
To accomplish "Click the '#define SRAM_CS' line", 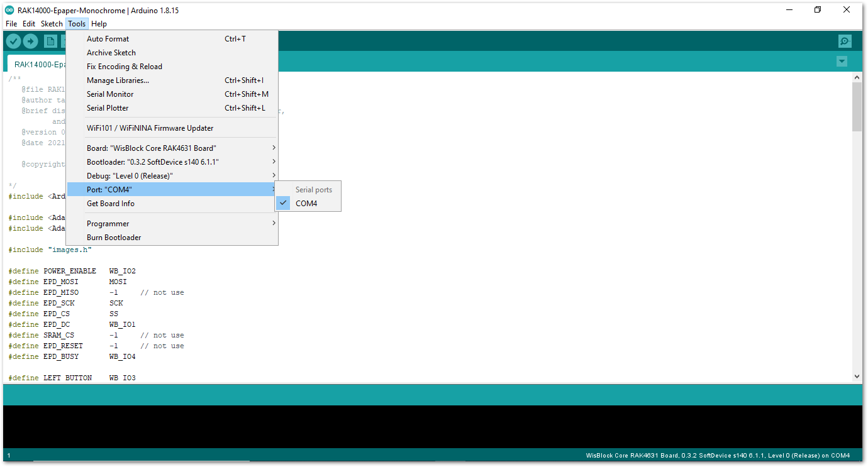I will point(96,336).
